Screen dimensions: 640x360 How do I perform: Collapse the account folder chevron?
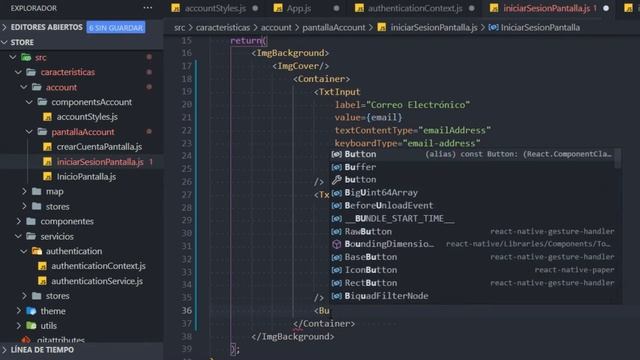(24, 87)
